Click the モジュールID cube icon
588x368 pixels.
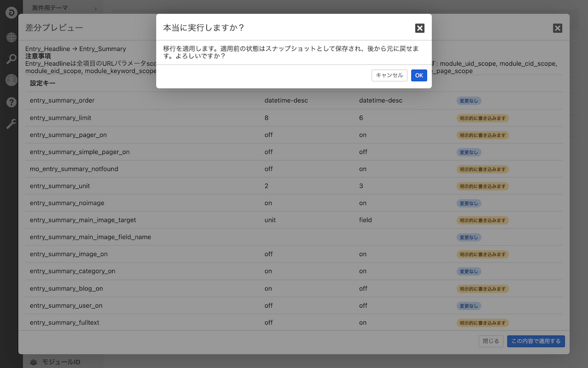click(33, 362)
